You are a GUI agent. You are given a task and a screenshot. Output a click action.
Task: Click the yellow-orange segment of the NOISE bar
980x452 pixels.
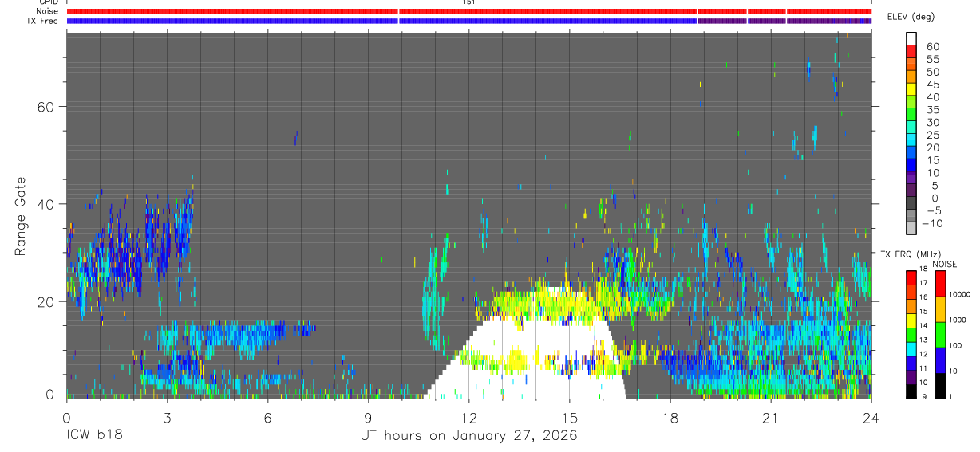(x=941, y=309)
